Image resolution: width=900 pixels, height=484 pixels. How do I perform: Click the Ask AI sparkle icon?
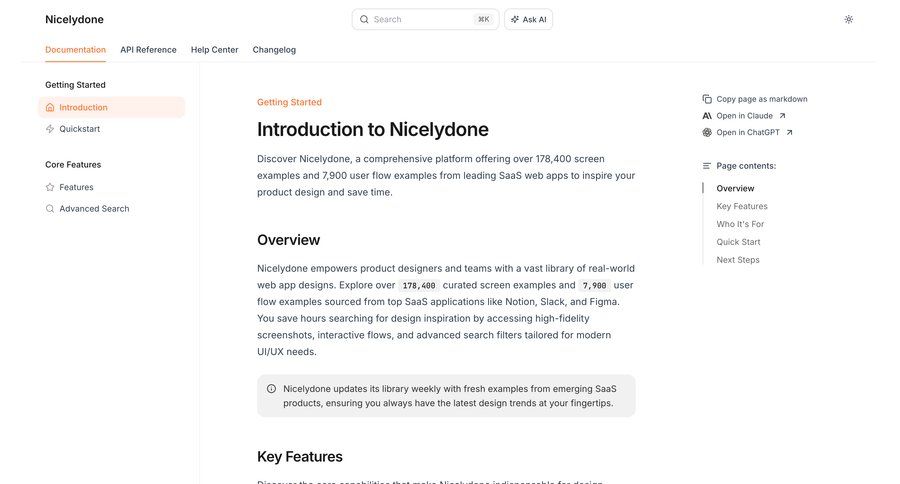point(515,19)
